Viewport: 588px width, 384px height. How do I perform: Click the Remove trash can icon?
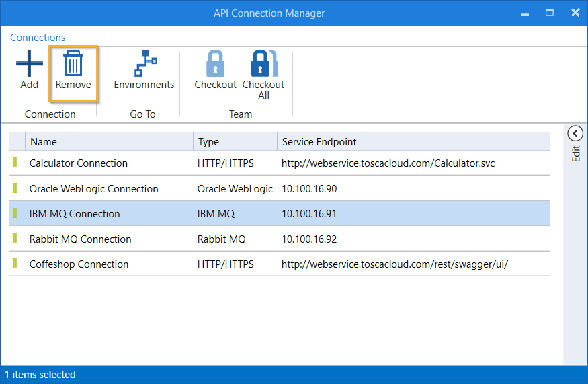(x=73, y=65)
